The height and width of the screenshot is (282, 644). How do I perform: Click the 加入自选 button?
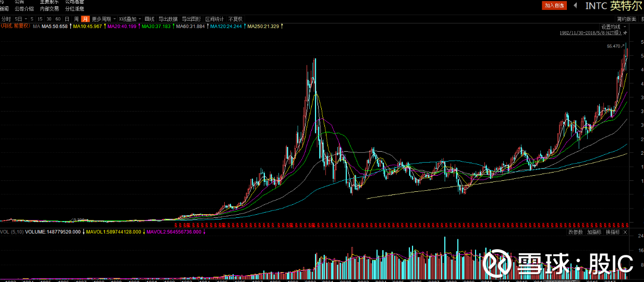tap(554, 5)
